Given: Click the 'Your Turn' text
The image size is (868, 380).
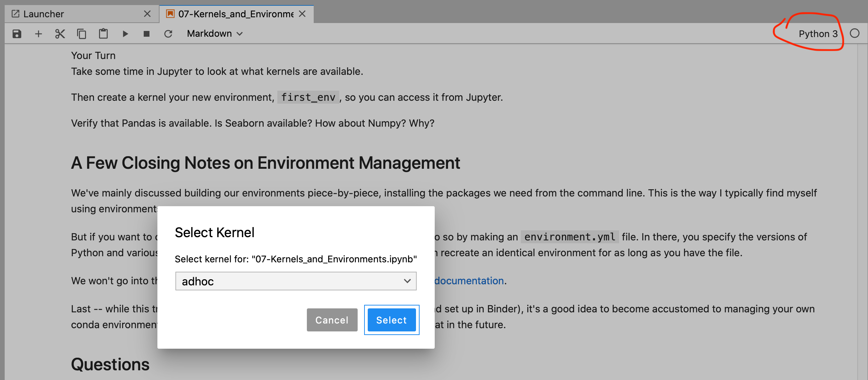Looking at the screenshot, I should [93, 55].
